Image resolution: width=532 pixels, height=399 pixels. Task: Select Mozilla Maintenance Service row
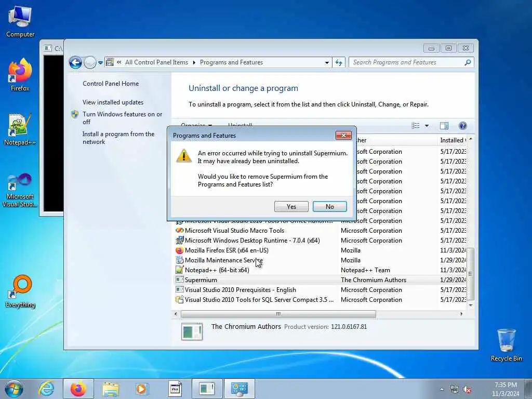click(x=321, y=260)
